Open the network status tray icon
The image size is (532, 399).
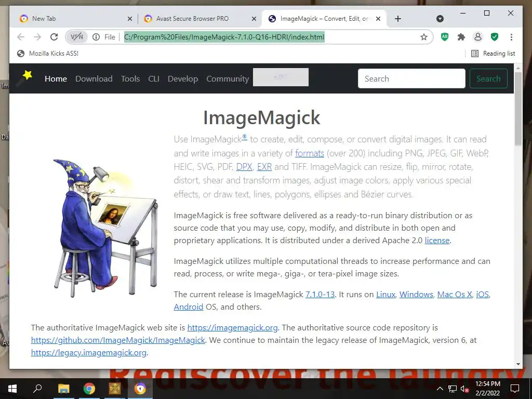tap(453, 389)
